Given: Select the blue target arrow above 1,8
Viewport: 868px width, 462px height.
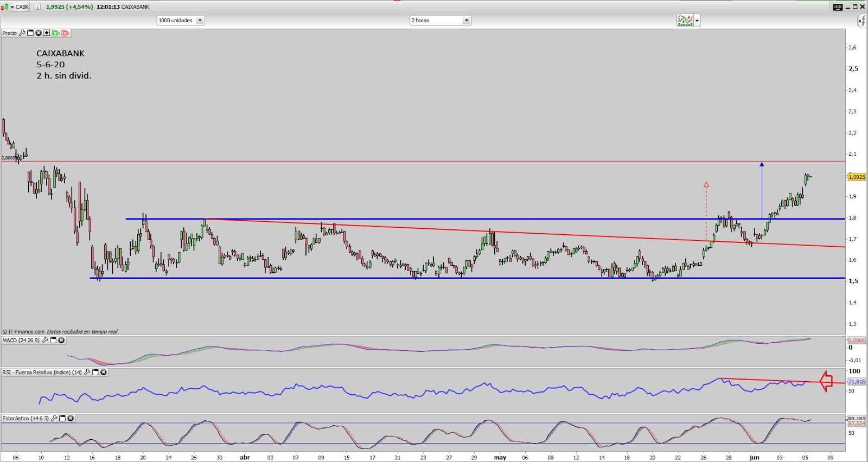Looking at the screenshot, I should pos(762,190).
